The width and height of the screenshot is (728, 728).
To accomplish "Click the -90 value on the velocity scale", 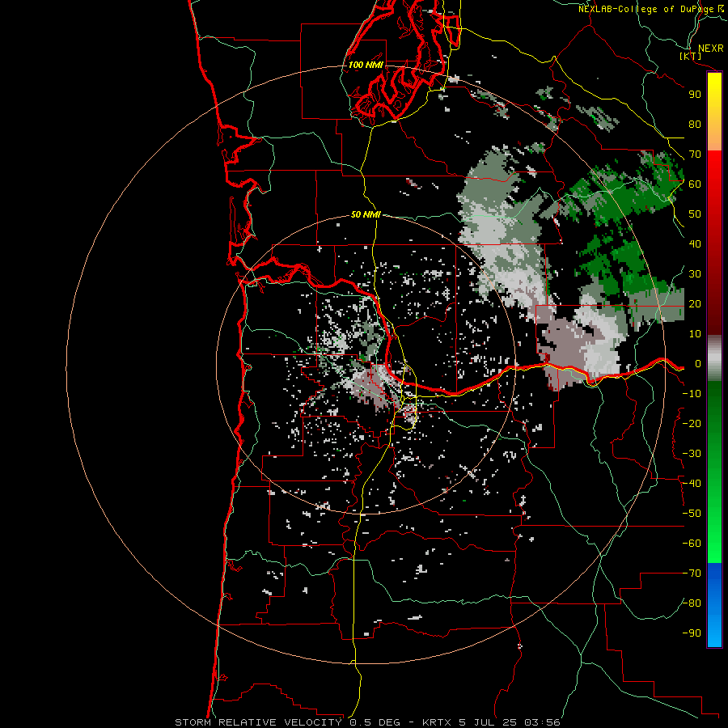I will point(692,633).
